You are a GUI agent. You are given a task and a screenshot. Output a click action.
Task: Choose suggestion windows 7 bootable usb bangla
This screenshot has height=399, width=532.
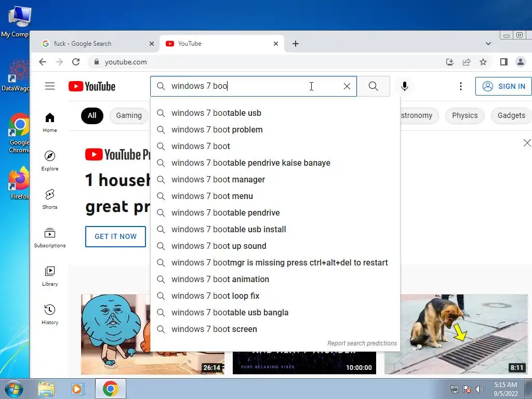coord(275,312)
